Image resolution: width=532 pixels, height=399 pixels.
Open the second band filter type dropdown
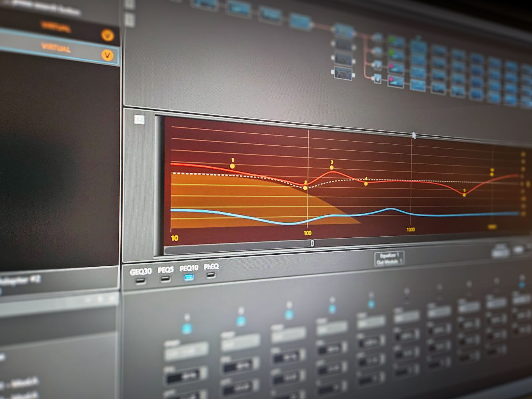240,342
